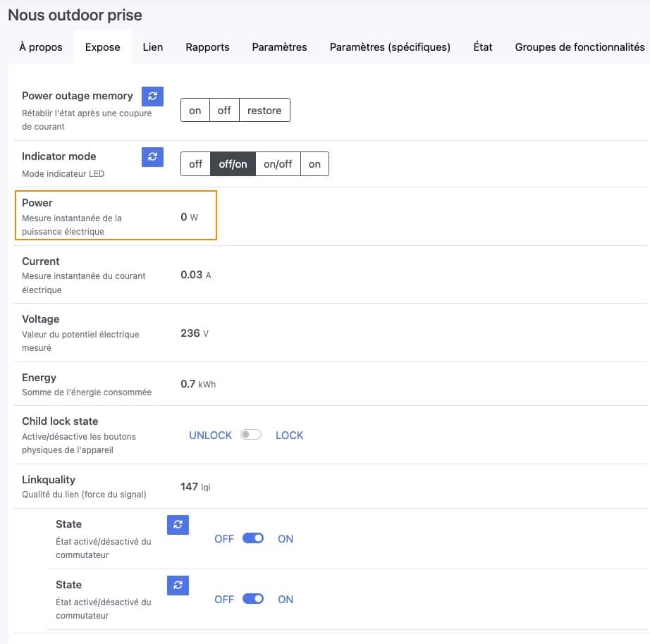Set Power outage memory to off
Screen dimensions: 650x644
(224, 110)
